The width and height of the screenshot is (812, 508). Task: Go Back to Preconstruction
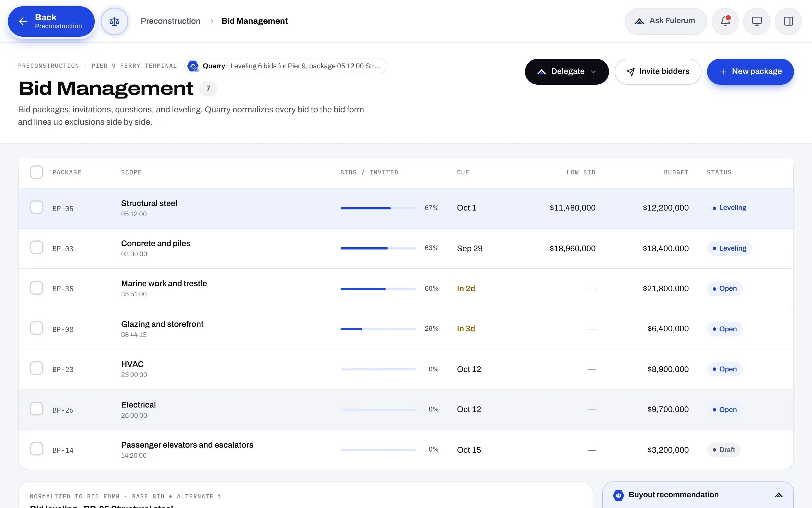51,21
